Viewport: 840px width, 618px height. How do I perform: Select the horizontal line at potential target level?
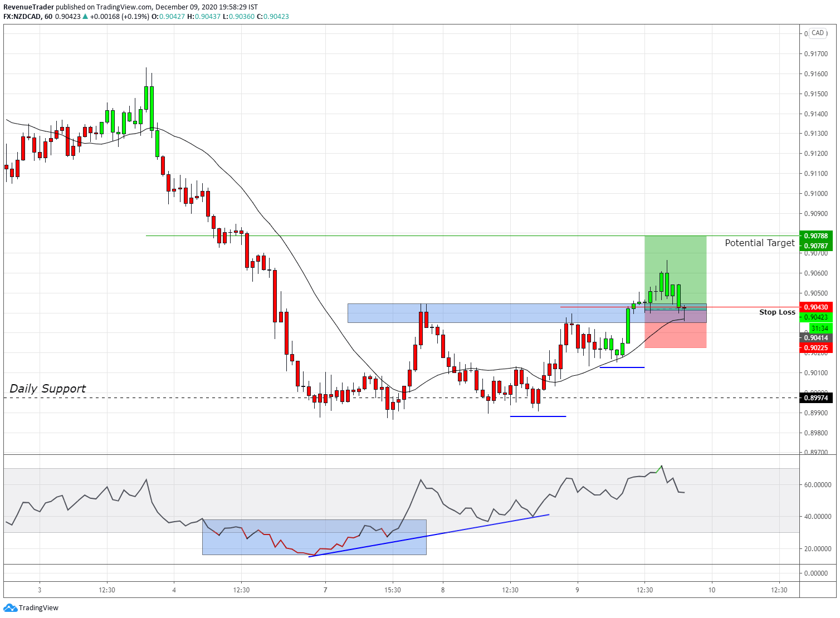tap(472, 236)
